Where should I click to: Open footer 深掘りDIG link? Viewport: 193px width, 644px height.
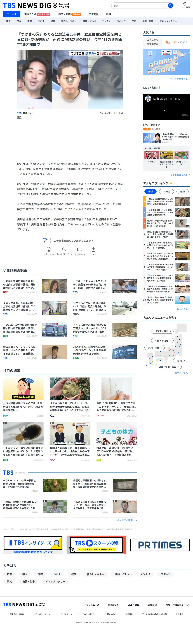113,605
